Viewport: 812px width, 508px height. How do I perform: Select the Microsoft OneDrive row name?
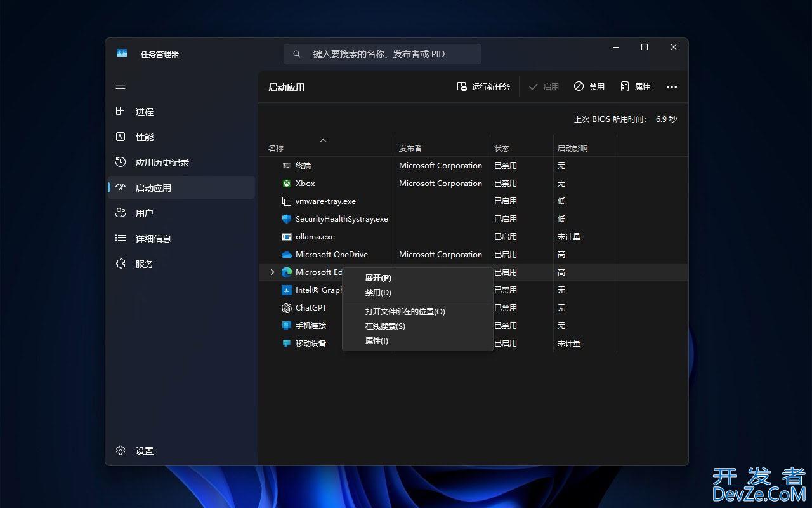pos(332,254)
